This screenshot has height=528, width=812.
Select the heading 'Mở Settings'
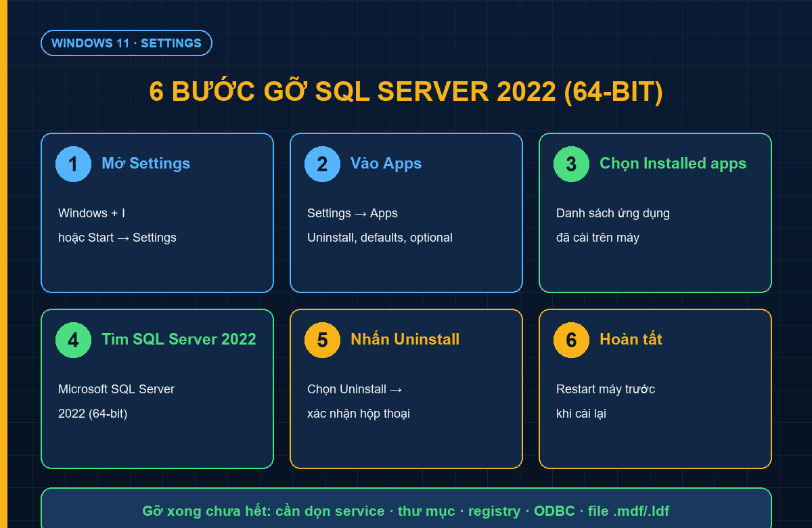coord(145,163)
